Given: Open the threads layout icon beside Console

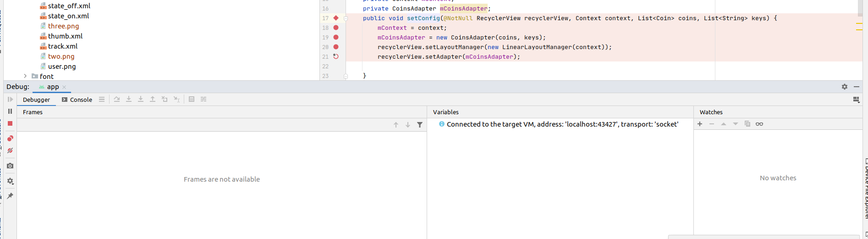Looking at the screenshot, I should (x=102, y=99).
